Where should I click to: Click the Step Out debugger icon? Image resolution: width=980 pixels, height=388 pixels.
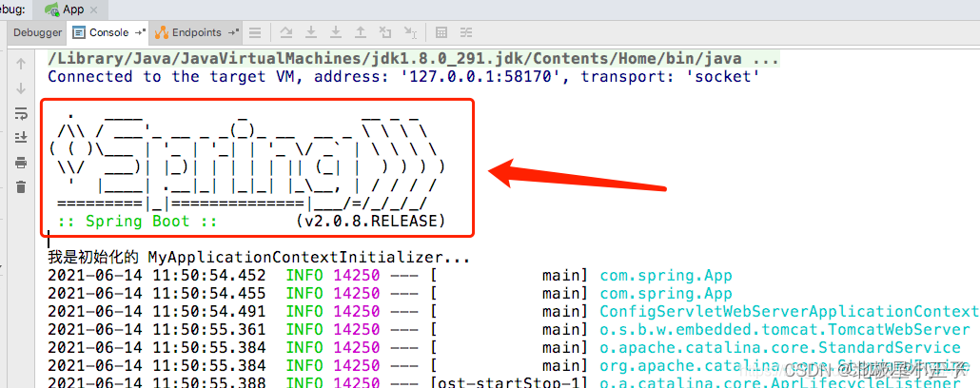coord(361,32)
